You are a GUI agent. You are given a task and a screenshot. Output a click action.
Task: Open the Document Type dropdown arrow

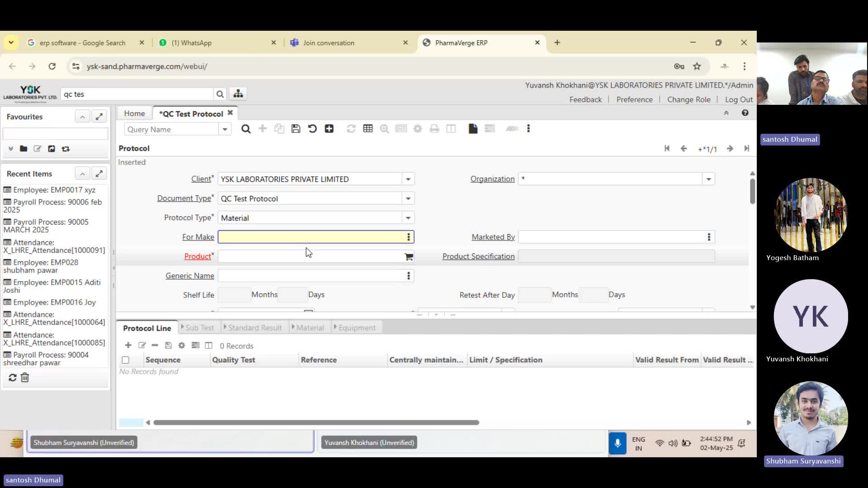pyautogui.click(x=408, y=199)
